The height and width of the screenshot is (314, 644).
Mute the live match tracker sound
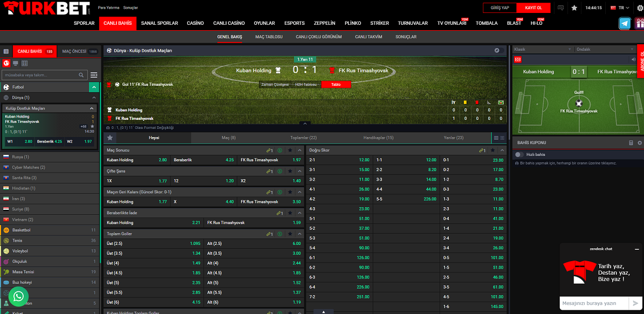633,59
